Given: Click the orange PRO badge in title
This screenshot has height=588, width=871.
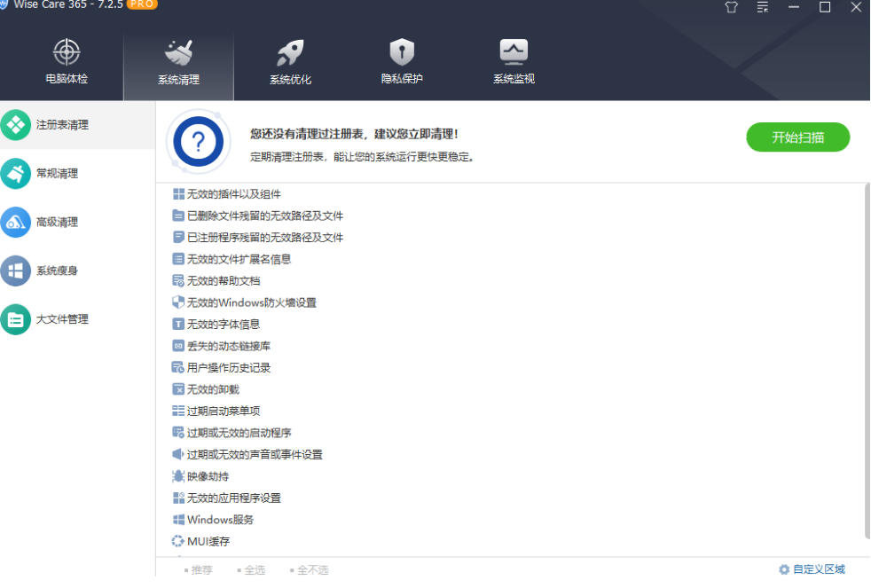Looking at the screenshot, I should click(142, 4).
